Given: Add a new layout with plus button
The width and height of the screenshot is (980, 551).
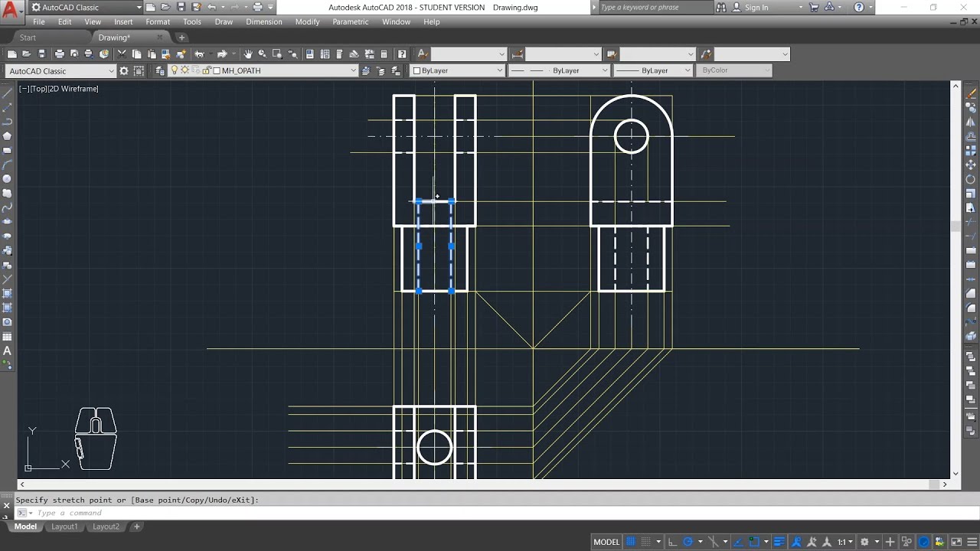Looking at the screenshot, I should [x=136, y=527].
